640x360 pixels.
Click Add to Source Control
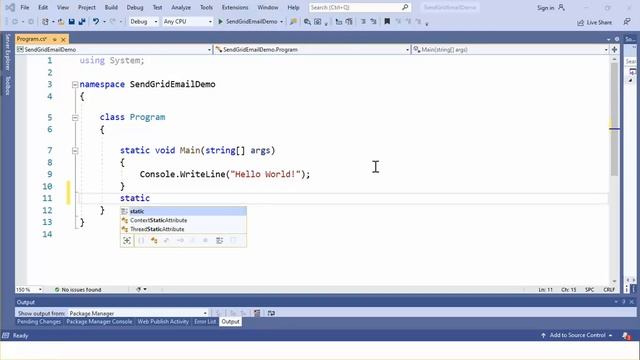pyautogui.click(x=577, y=335)
